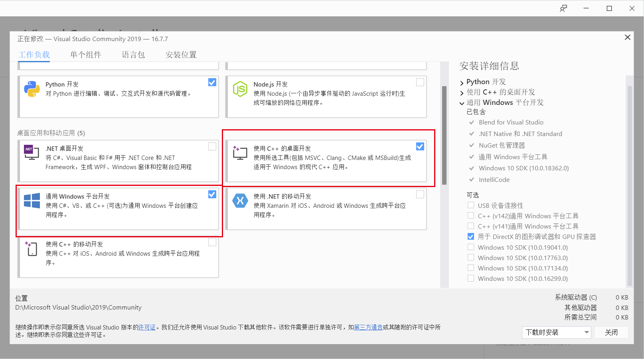Viewport: 644px width, 359px height.
Task: Click the 安装详细信息 heading
Action: point(489,66)
